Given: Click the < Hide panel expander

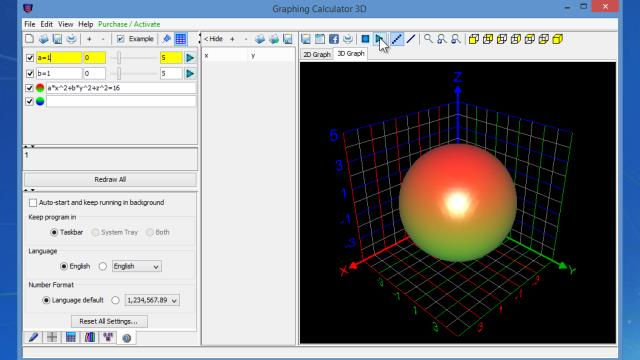Looking at the screenshot, I should pyautogui.click(x=213, y=39).
